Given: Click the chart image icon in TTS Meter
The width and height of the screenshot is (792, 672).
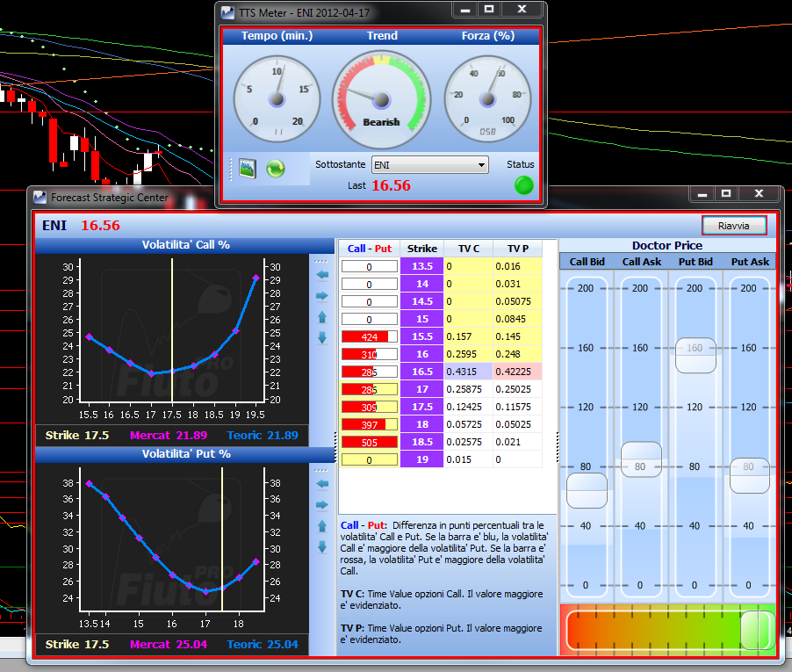Looking at the screenshot, I should click(x=248, y=169).
